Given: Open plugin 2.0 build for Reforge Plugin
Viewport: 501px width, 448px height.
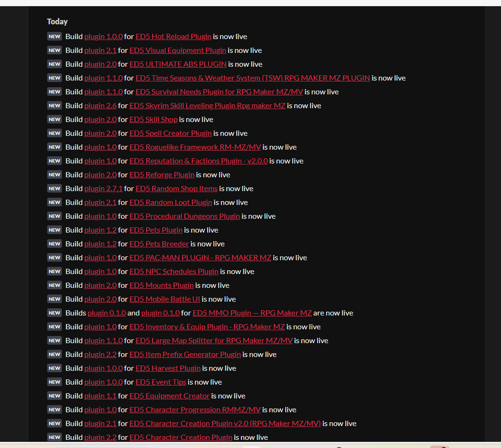Looking at the screenshot, I should tap(100, 174).
